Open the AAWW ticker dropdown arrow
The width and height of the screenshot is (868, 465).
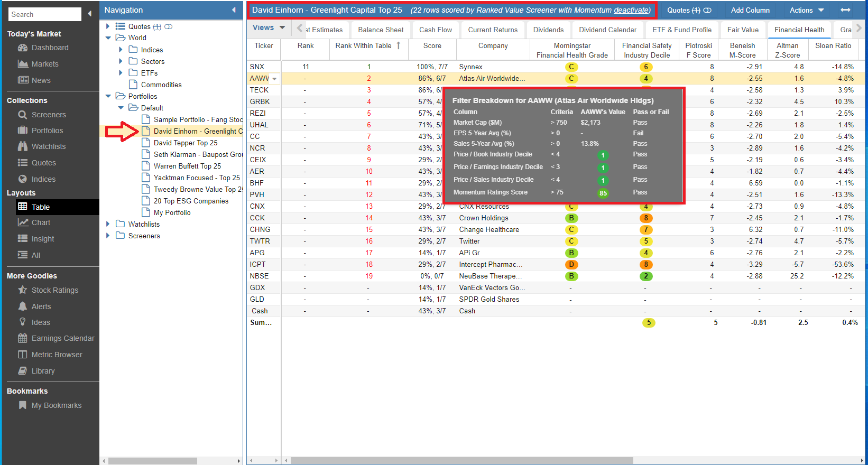point(274,79)
